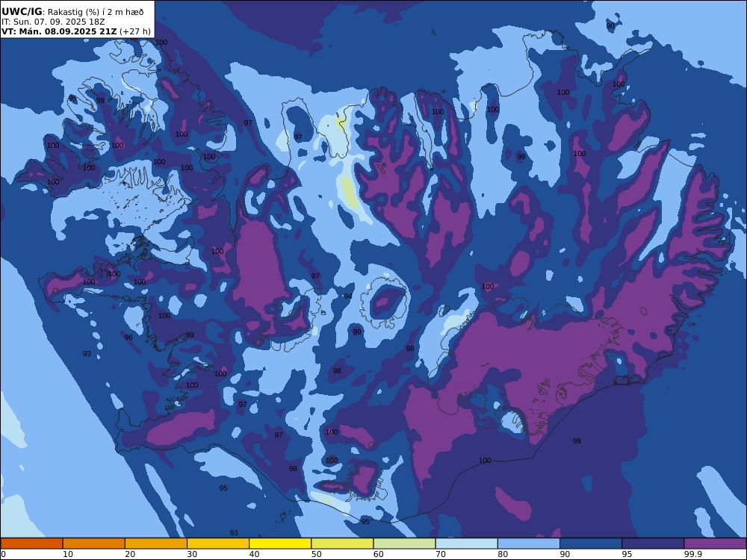Viewport: 747px width, 560px height.
Task: Click the '94' humidity value on the map
Action: tap(348, 296)
